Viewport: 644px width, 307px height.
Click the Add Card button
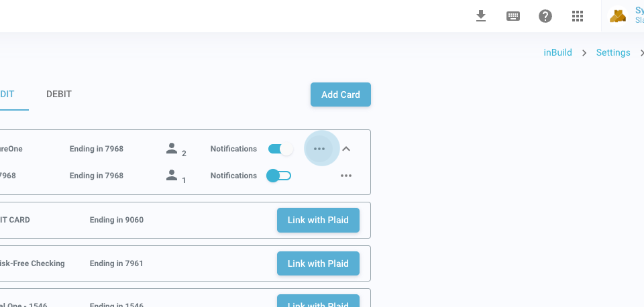[x=341, y=95]
